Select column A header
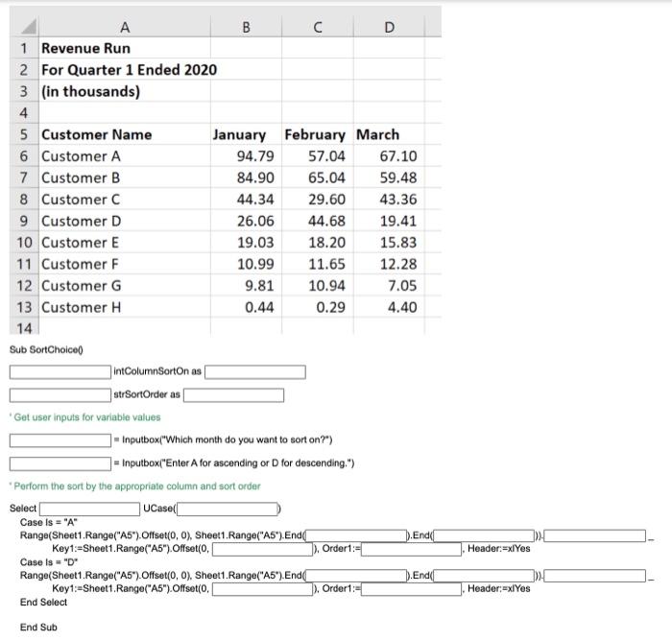Image resolution: width=672 pixels, height=640 pixels. point(125,27)
